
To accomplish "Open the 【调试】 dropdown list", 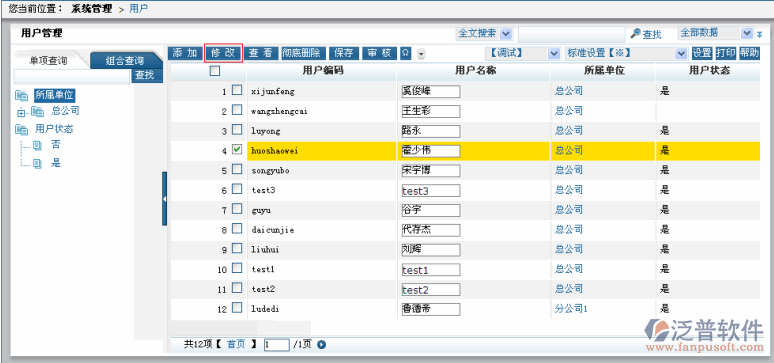I will point(554,53).
